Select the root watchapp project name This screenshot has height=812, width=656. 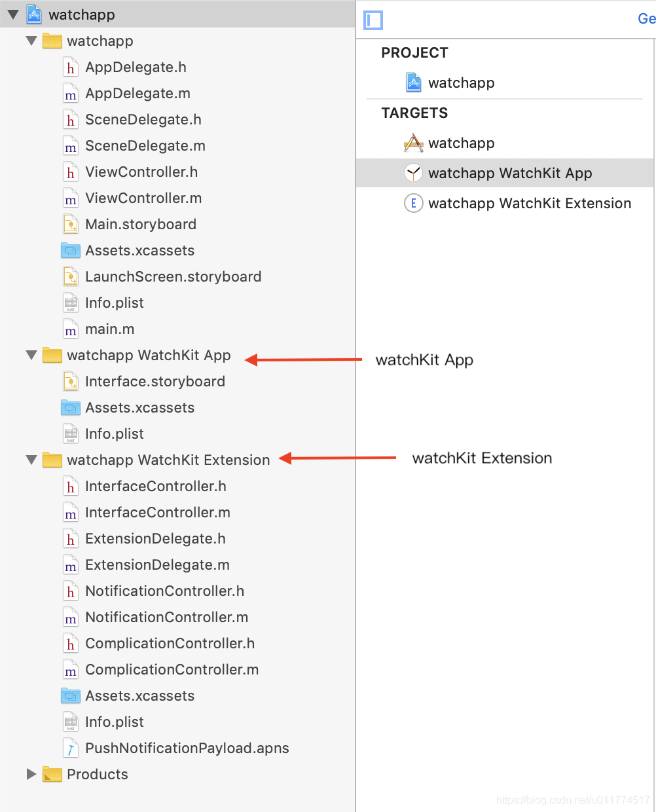[x=82, y=14]
